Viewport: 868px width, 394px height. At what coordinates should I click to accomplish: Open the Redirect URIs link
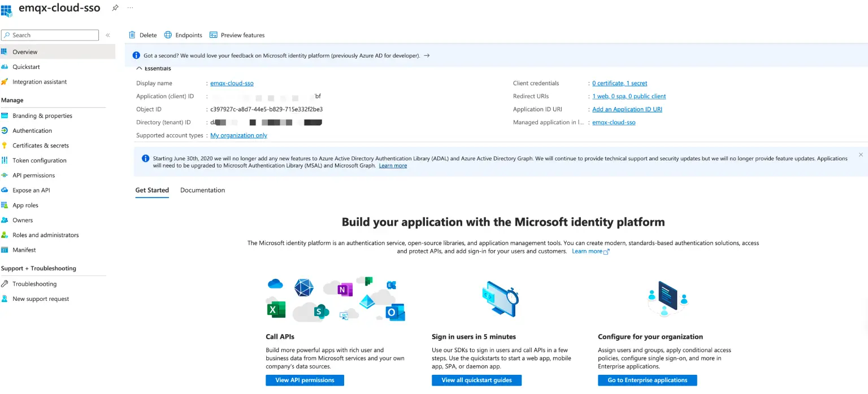tap(629, 96)
